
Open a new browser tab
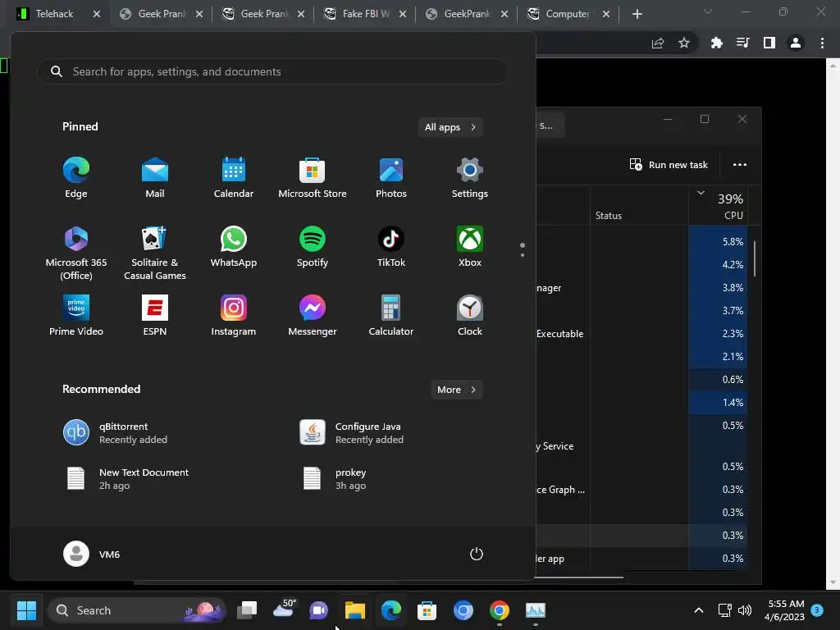click(637, 15)
